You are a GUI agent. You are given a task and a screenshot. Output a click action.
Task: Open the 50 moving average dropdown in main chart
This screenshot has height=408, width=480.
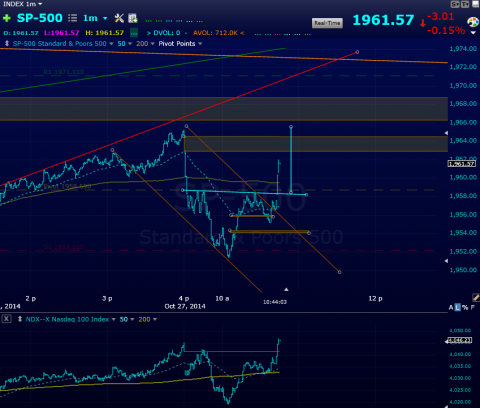pos(130,44)
